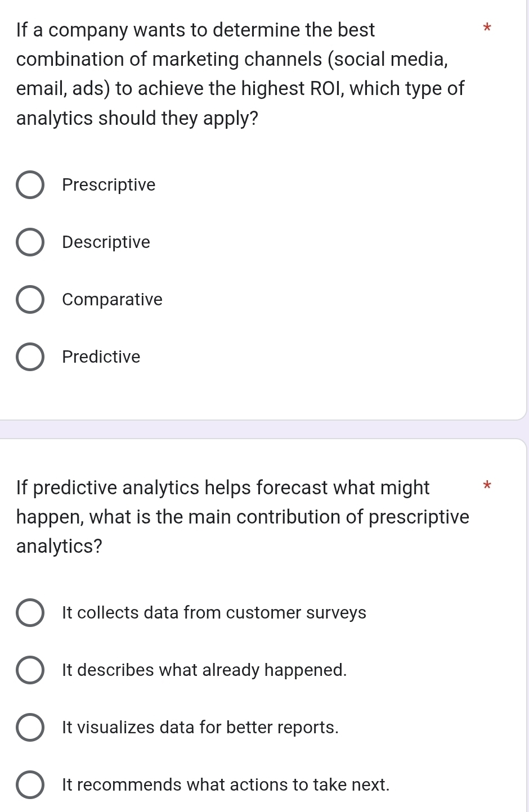Image resolution: width=529 pixels, height=812 pixels.
Task: Select the Prescriptive radio button
Action: [x=30, y=185]
